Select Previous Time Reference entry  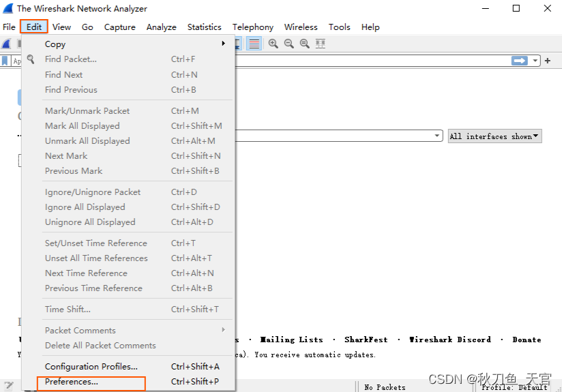(x=128, y=288)
